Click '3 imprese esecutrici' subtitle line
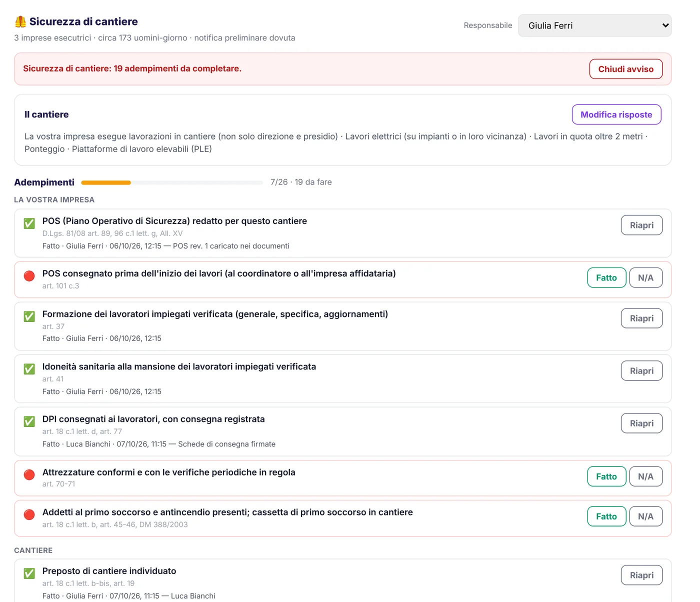Image resolution: width=700 pixels, height=602 pixels. pos(154,38)
